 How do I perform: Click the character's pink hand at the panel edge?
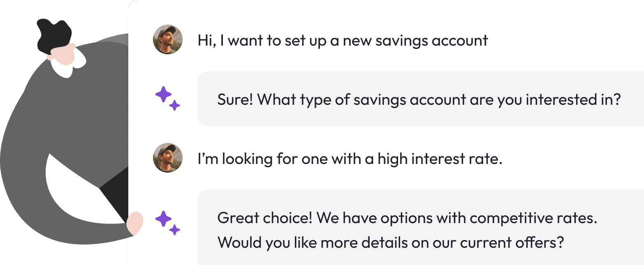[135, 224]
